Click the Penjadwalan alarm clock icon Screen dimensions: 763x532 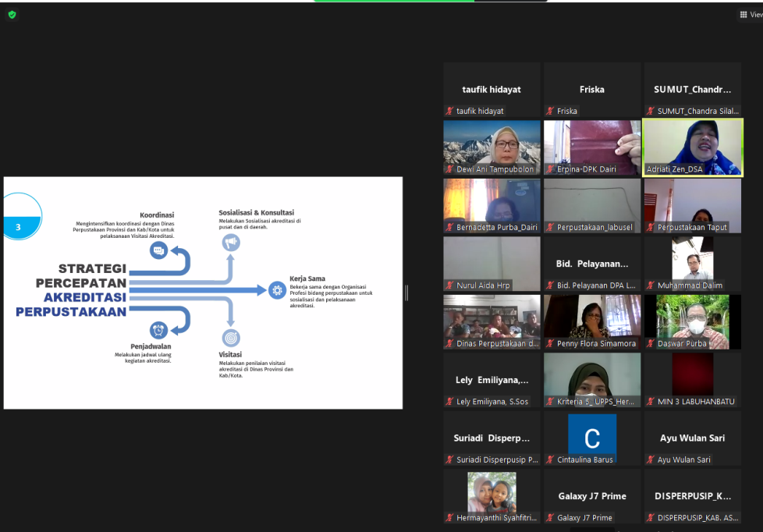(159, 330)
